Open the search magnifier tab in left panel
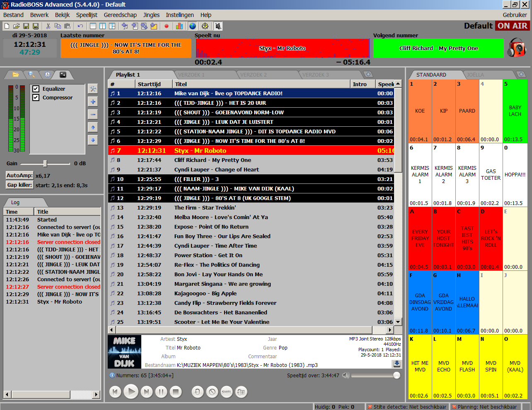This screenshot has height=410, width=532. (31, 75)
